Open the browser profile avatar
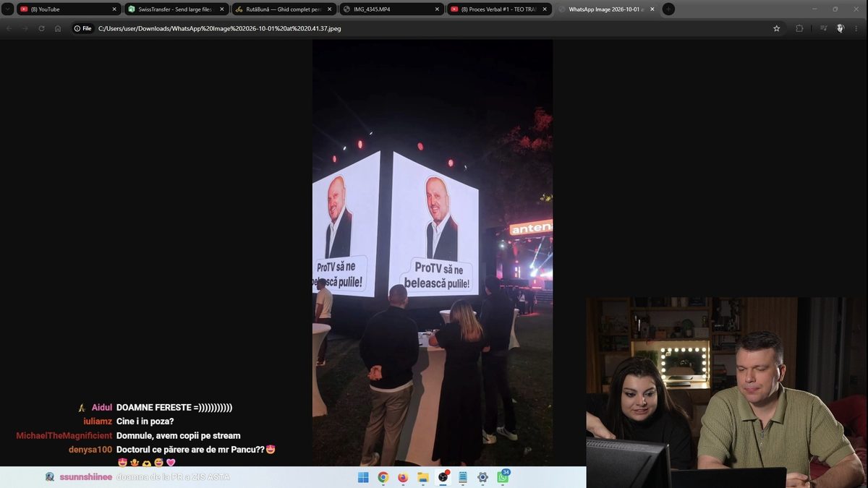This screenshot has height=488, width=868. (840, 28)
